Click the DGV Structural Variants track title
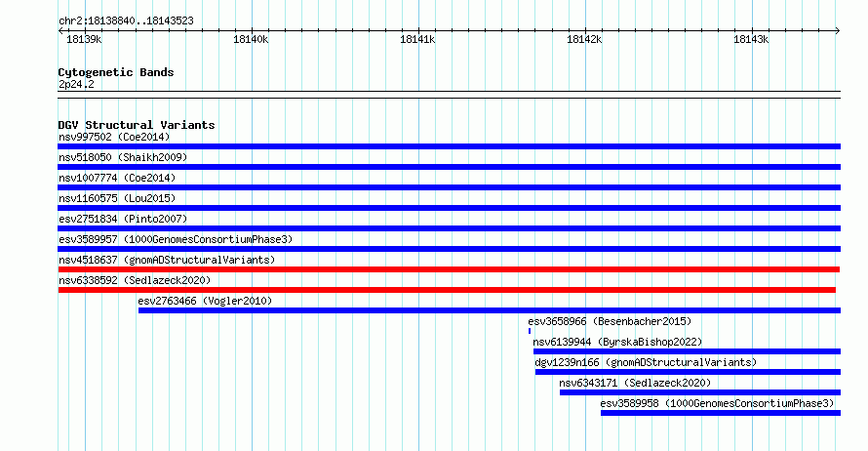The width and height of the screenshot is (868, 451). [x=137, y=125]
